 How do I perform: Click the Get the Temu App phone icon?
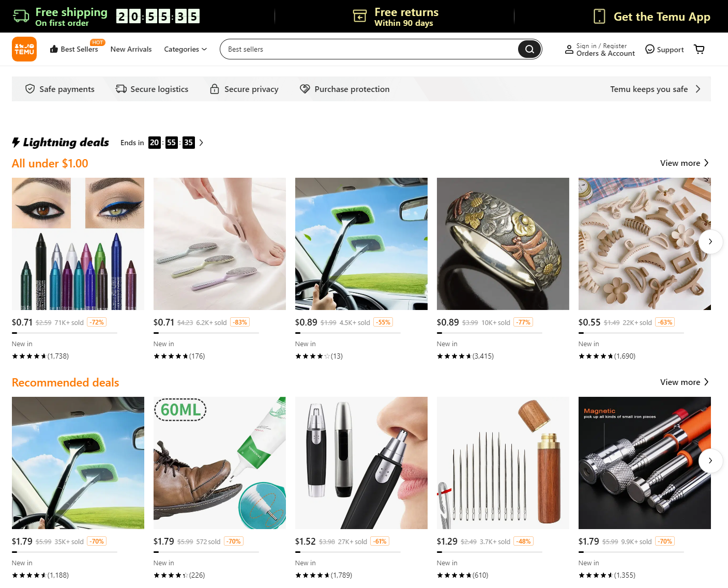click(x=599, y=17)
